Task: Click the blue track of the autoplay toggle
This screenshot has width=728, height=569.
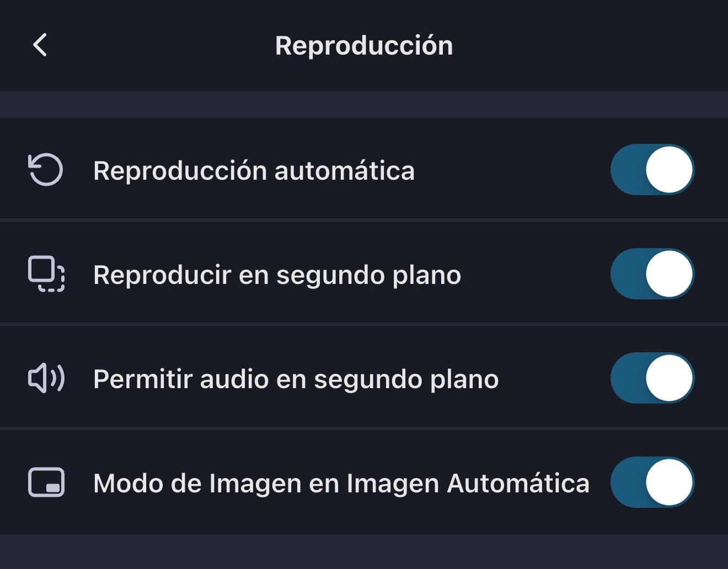Action: (x=628, y=169)
